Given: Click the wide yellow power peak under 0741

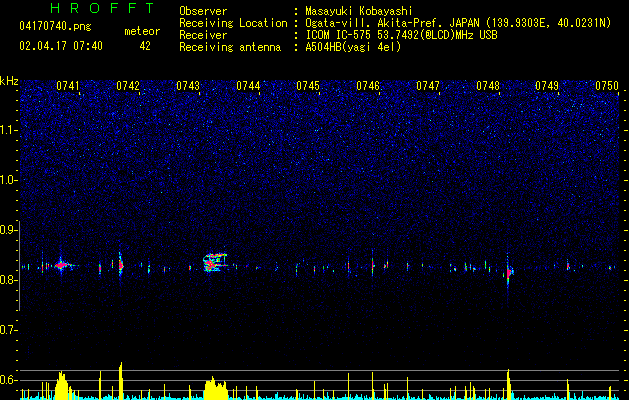Looking at the screenshot, I should click(x=63, y=386).
